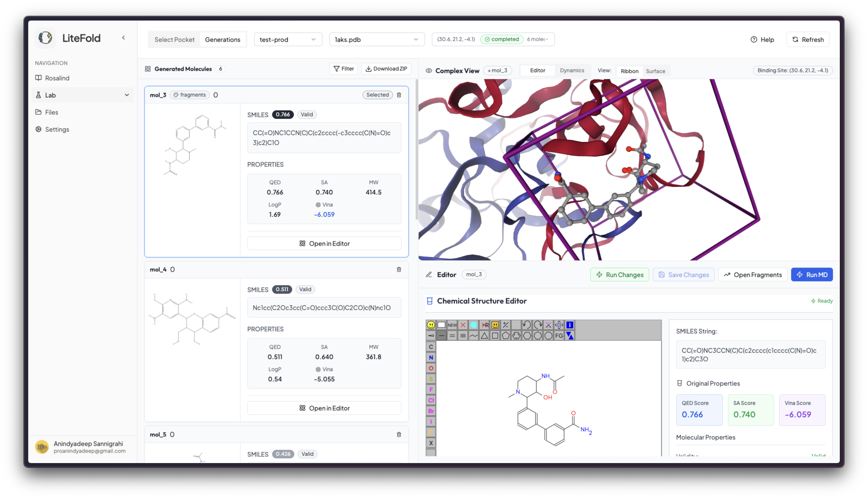Click the NEW molecule button in editor toolbar
Image resolution: width=868 pixels, height=499 pixels.
[452, 325]
